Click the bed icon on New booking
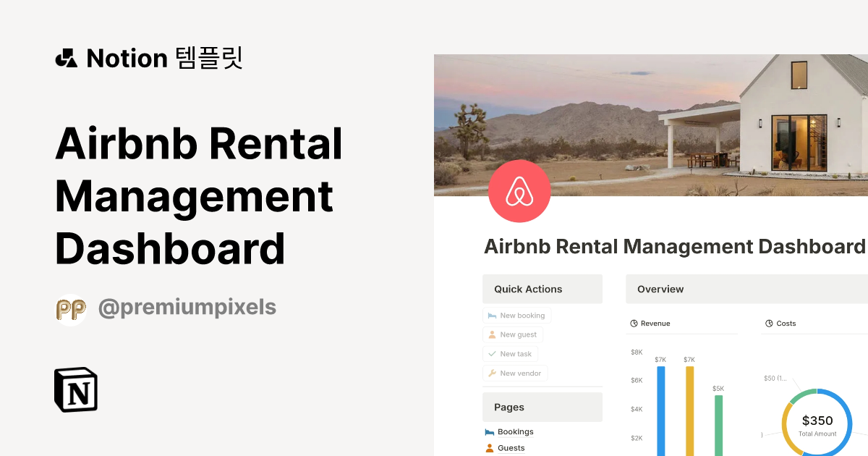Viewport: 868px width, 456px height. click(x=491, y=315)
